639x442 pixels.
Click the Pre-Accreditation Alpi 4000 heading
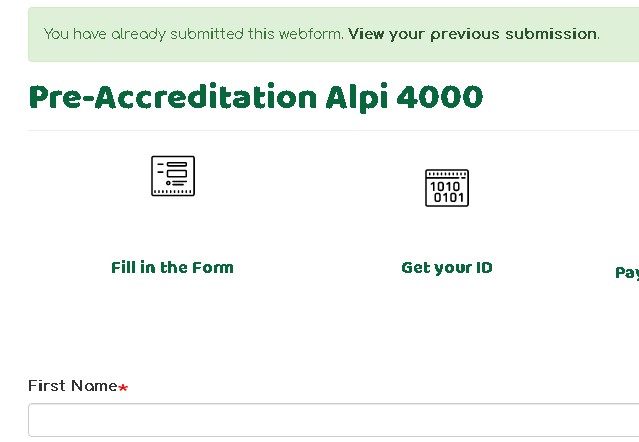[x=255, y=96]
